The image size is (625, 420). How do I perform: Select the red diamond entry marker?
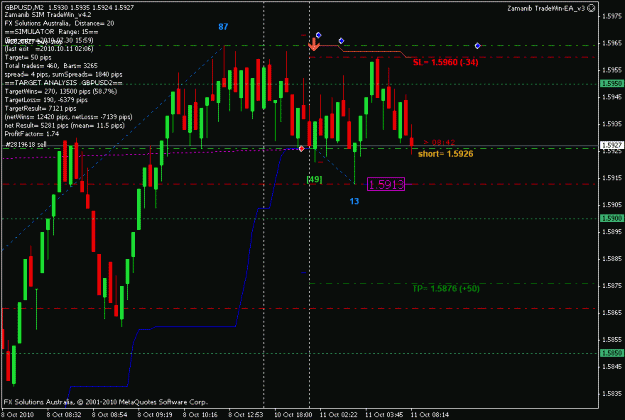click(x=301, y=149)
